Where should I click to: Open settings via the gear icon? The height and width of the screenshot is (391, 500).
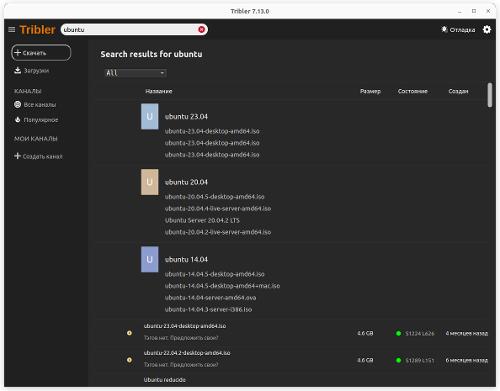(487, 30)
